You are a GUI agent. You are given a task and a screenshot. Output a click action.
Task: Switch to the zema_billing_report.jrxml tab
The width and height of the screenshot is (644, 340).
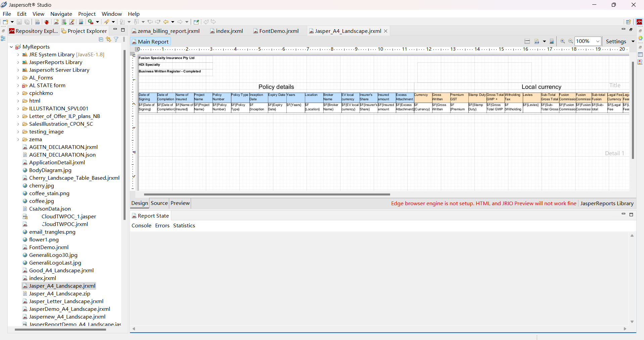pyautogui.click(x=166, y=31)
